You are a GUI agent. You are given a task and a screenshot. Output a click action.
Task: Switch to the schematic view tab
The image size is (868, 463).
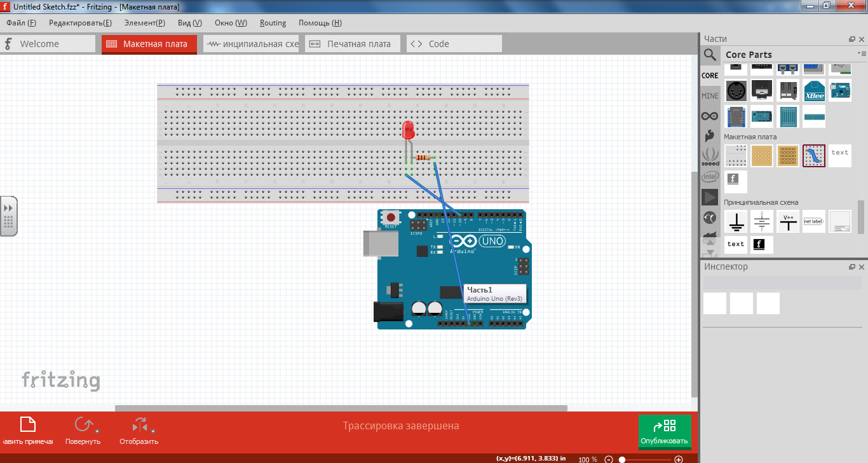coord(251,44)
